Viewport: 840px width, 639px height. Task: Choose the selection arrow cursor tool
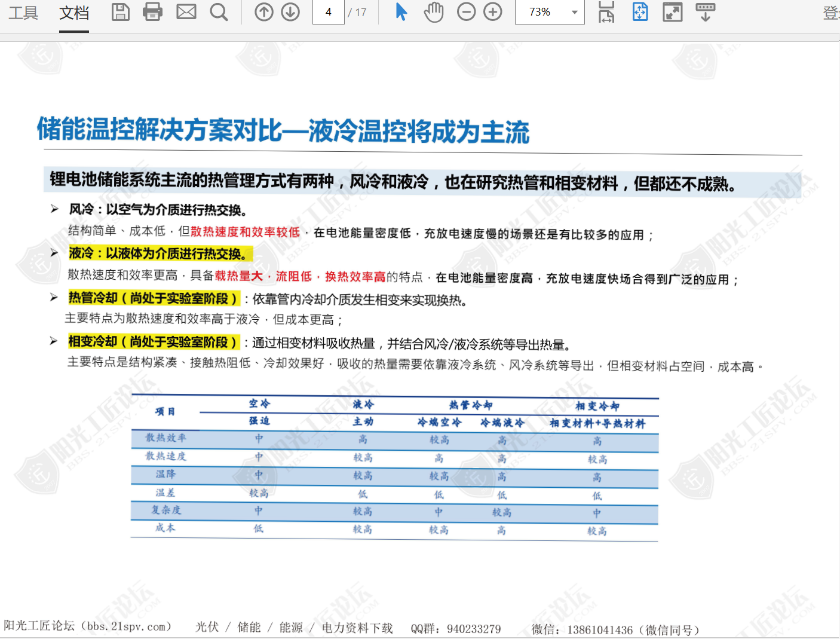(x=401, y=12)
